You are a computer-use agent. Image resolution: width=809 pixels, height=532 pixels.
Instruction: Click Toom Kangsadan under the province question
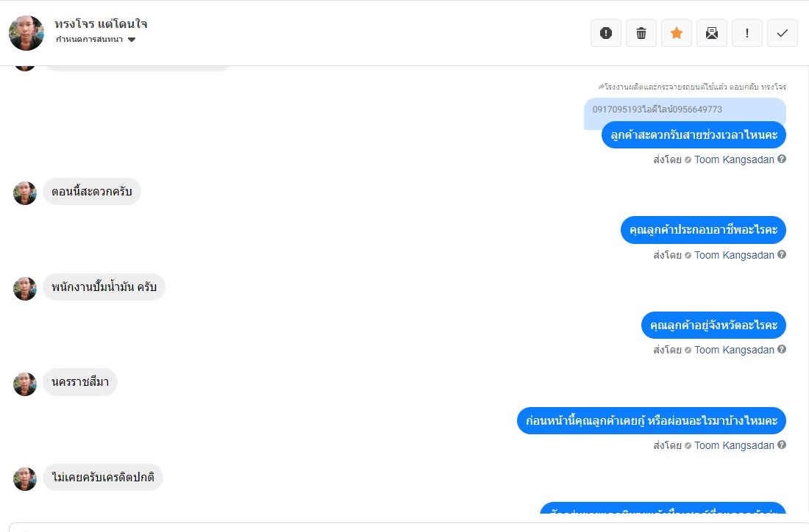tap(734, 350)
